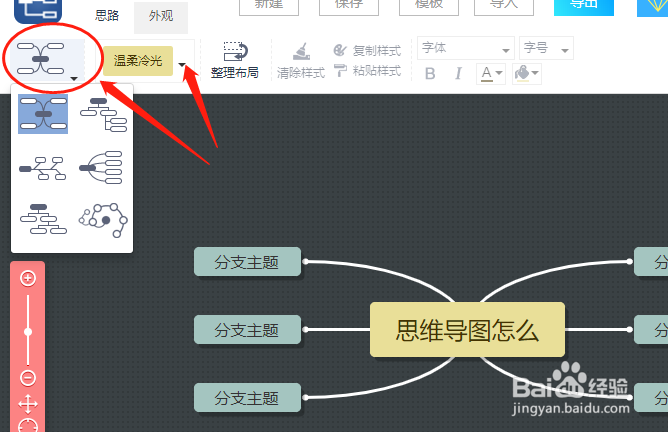This screenshot has width=668, height=432.
Task: Select the right-side bracket layout
Action: point(102,167)
